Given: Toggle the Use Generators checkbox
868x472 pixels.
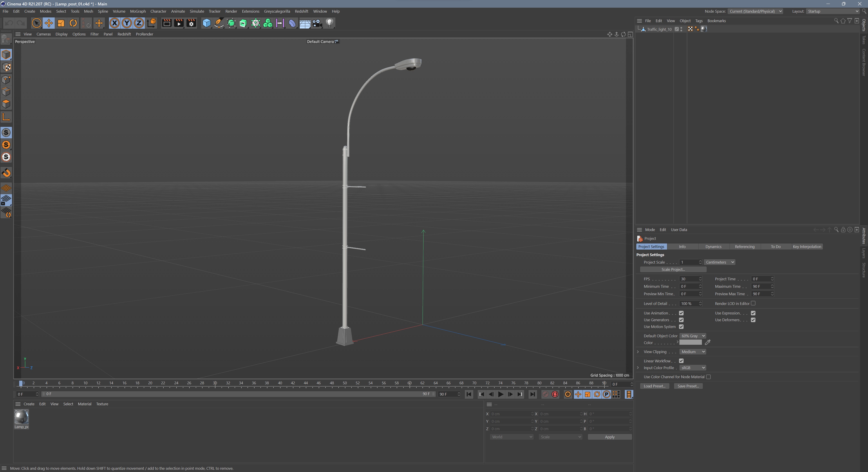Looking at the screenshot, I should pos(681,320).
